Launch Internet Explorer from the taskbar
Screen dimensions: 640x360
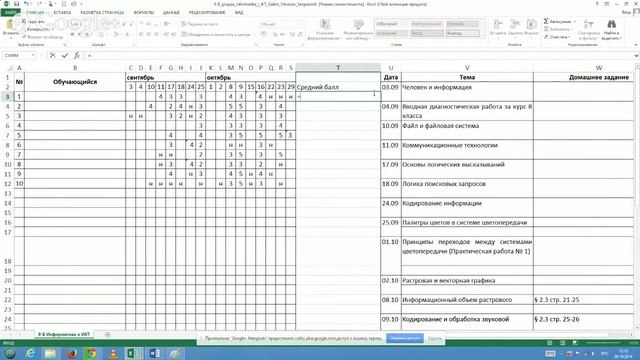tap(31, 353)
